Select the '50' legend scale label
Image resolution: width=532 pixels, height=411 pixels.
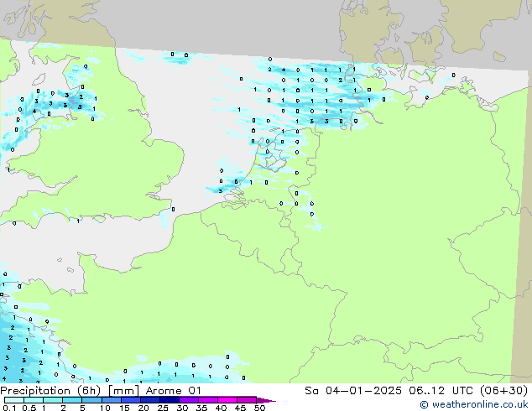pyautogui.click(x=259, y=408)
